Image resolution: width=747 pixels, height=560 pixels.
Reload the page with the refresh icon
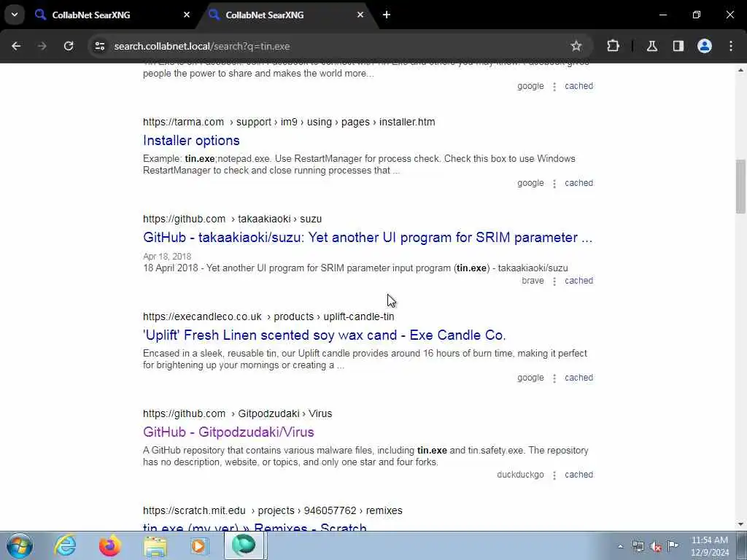pyautogui.click(x=69, y=46)
